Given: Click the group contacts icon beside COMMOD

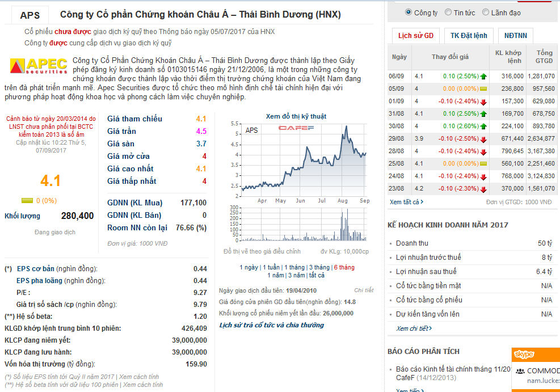Looking at the screenshot, I should tap(520, 371).
